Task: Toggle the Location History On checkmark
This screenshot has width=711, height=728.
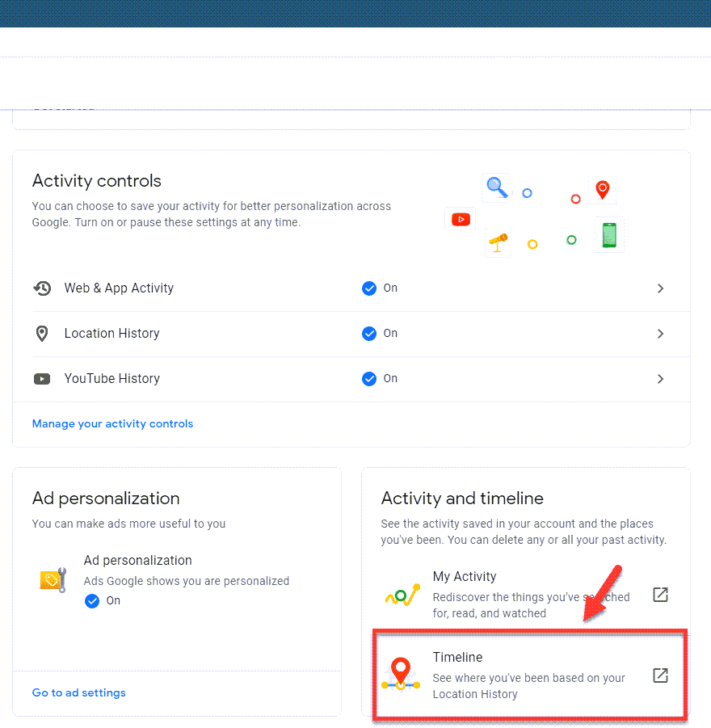Action: pos(369,334)
